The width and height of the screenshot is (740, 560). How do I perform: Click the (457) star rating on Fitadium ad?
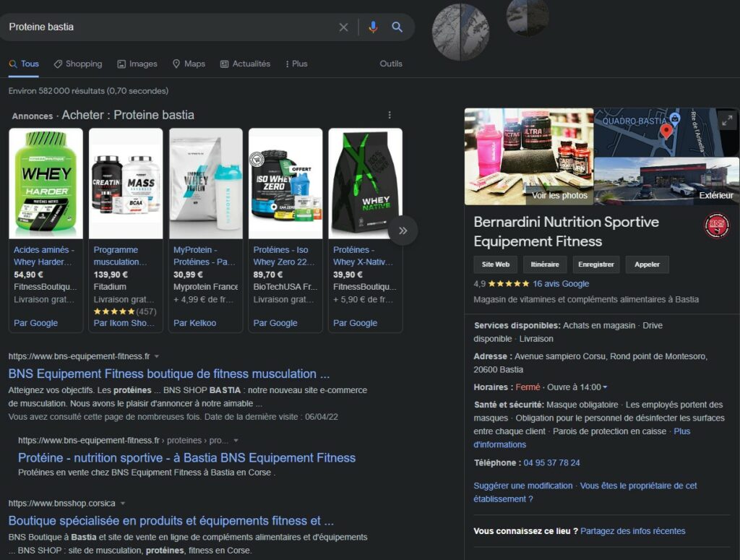coord(125,312)
